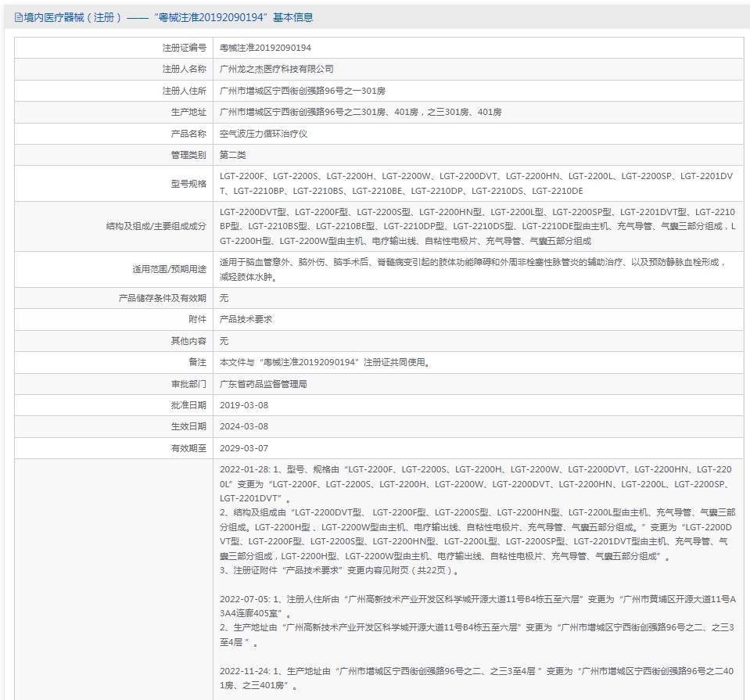The height and width of the screenshot is (700, 750).
Task: Click the 2022-11-24 change record entry
Action: pyautogui.click(x=477, y=678)
